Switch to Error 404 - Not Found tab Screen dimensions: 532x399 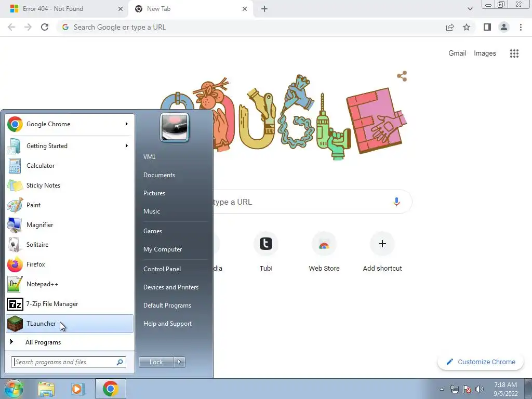[64, 9]
